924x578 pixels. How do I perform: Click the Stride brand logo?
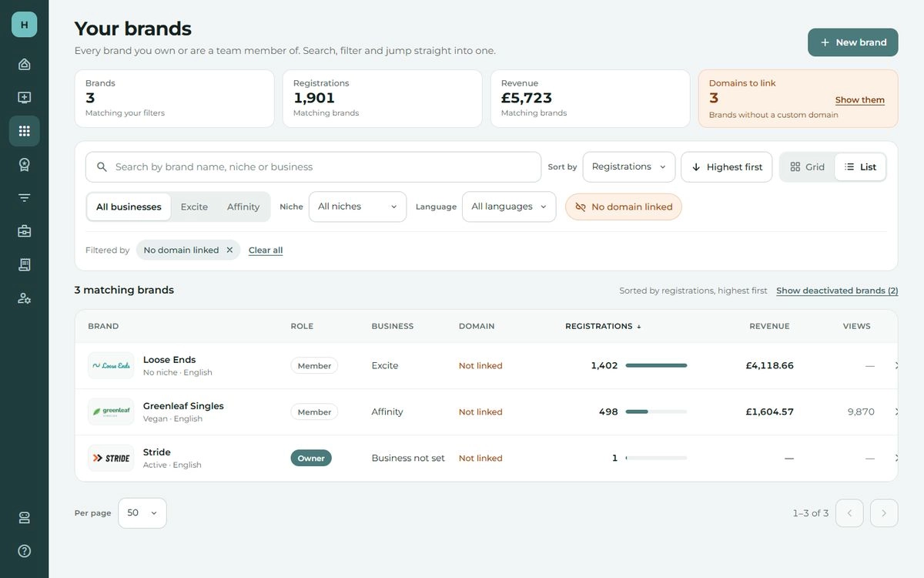(x=111, y=459)
